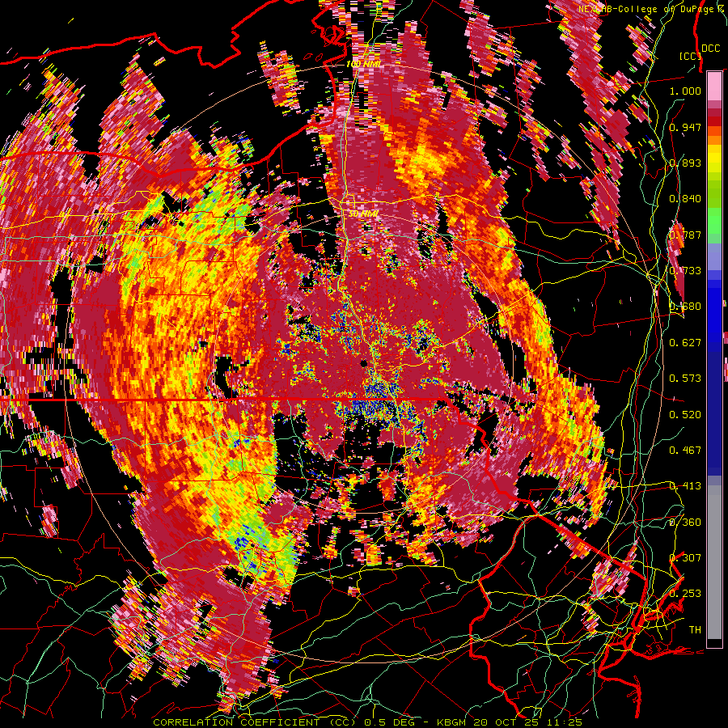This screenshot has width=728, height=728.
Task: Click the 0.360 scale value
Action: [685, 523]
